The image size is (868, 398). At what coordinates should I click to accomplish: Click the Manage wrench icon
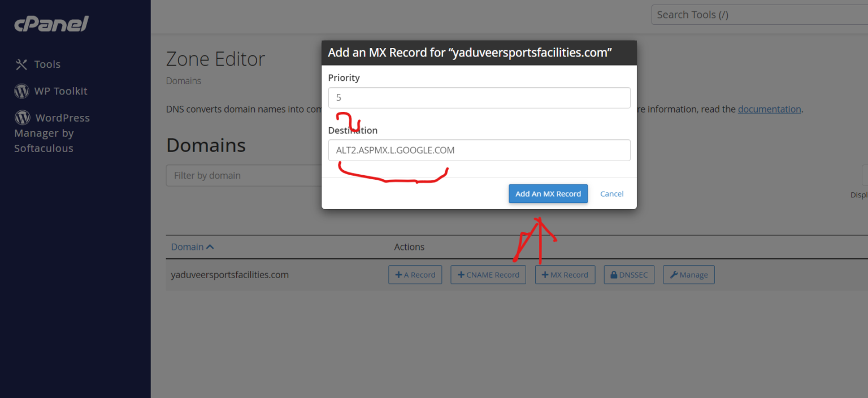(x=674, y=275)
